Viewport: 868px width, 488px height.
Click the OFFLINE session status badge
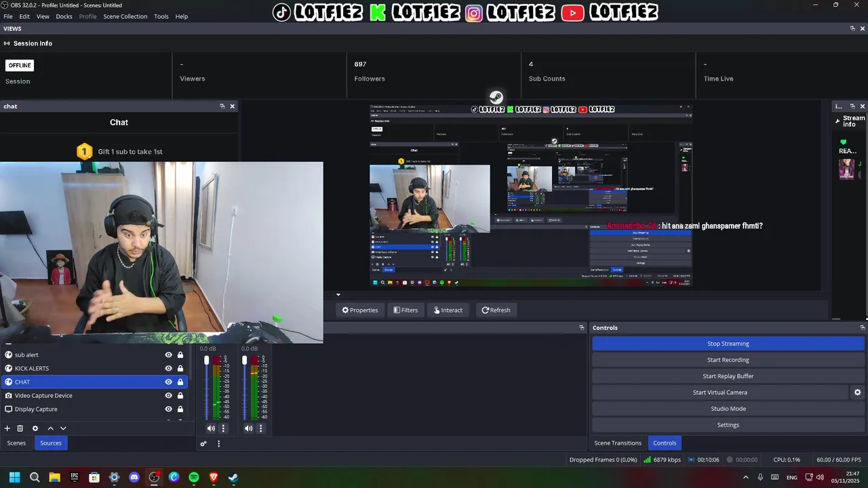click(x=20, y=65)
